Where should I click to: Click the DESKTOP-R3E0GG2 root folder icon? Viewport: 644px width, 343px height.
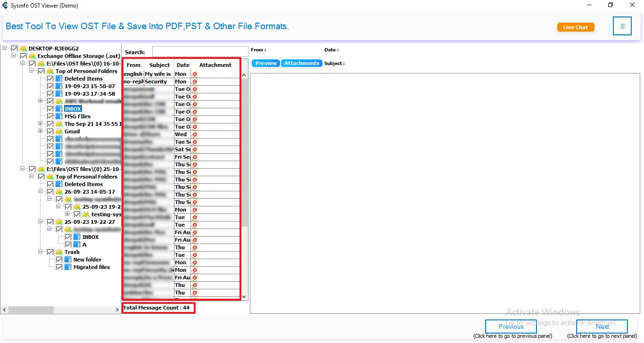coord(23,49)
